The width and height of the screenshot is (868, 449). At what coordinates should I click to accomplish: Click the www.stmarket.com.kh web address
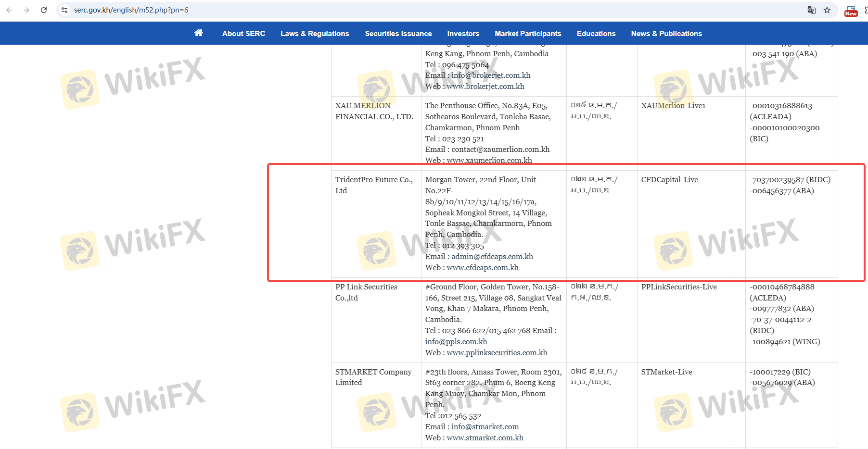485,438
